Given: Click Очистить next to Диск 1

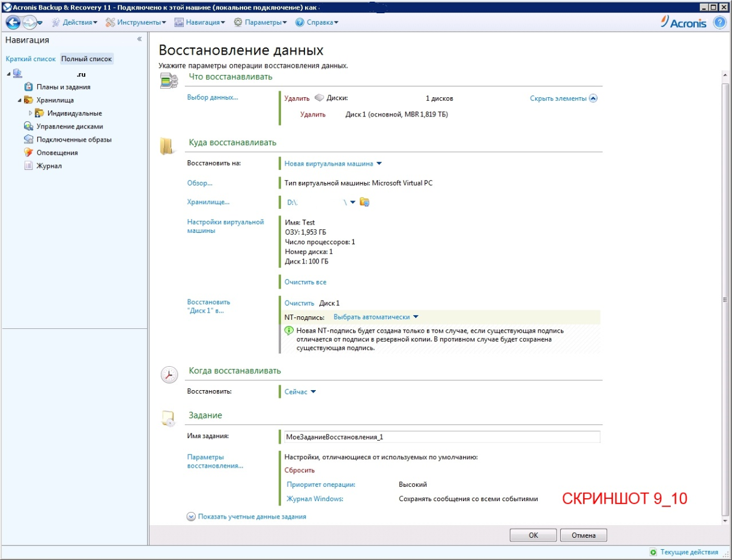Looking at the screenshot, I should click(300, 303).
